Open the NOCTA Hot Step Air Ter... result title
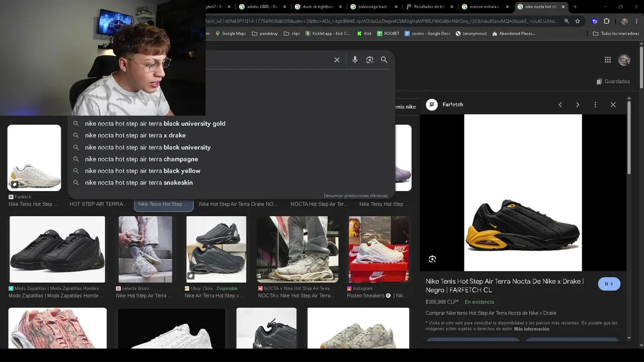This screenshot has height=362, width=644. (x=319, y=204)
